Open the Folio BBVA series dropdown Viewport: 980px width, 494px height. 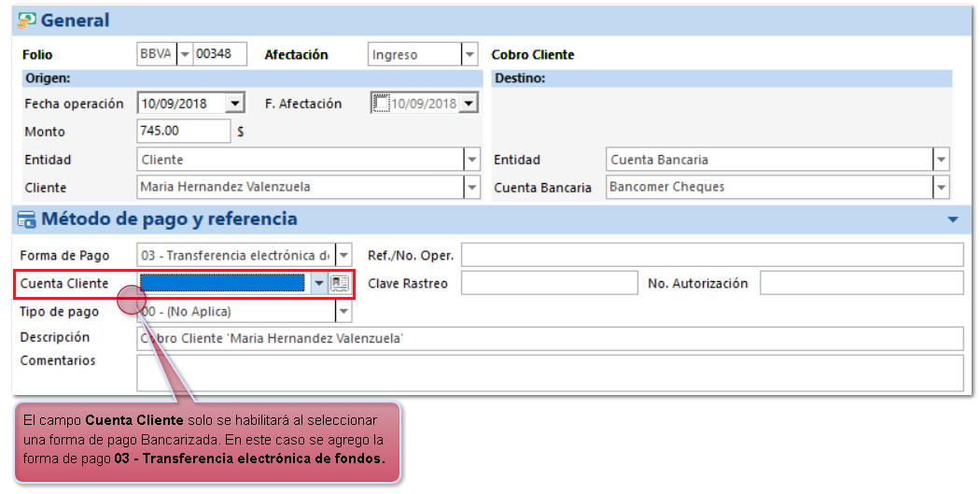tap(185, 54)
